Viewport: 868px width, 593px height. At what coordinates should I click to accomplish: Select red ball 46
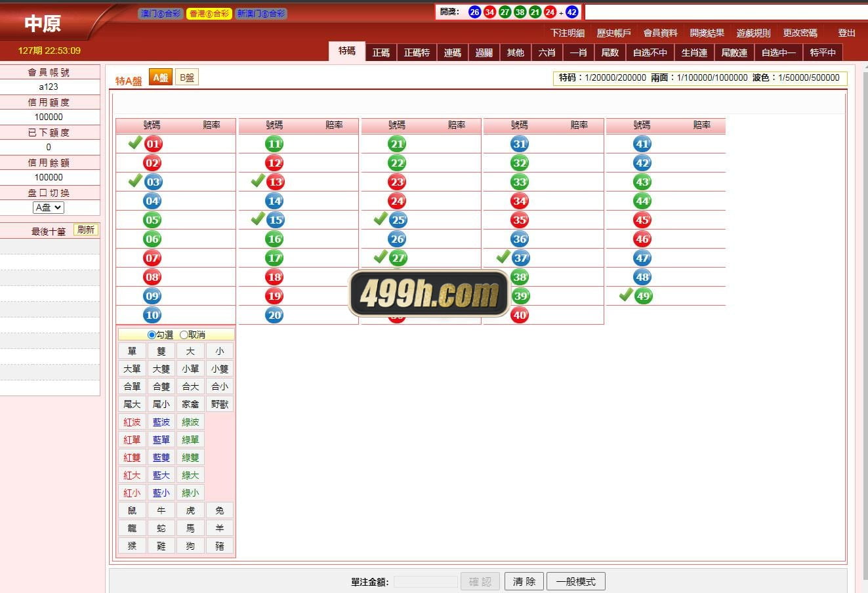click(643, 239)
